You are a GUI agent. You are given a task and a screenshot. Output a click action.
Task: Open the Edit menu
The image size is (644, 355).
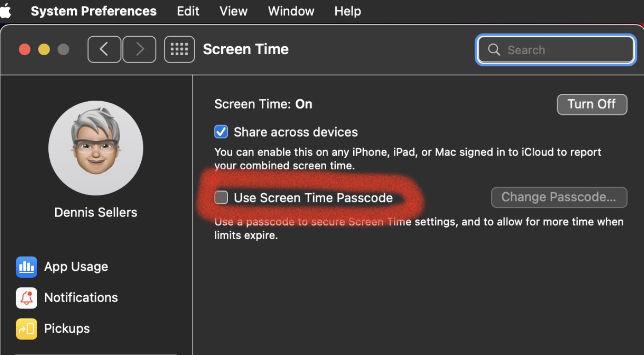click(x=188, y=11)
